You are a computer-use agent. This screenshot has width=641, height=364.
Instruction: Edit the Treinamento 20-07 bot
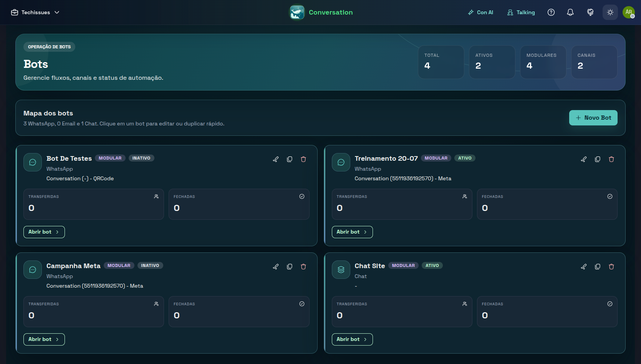[x=584, y=159]
